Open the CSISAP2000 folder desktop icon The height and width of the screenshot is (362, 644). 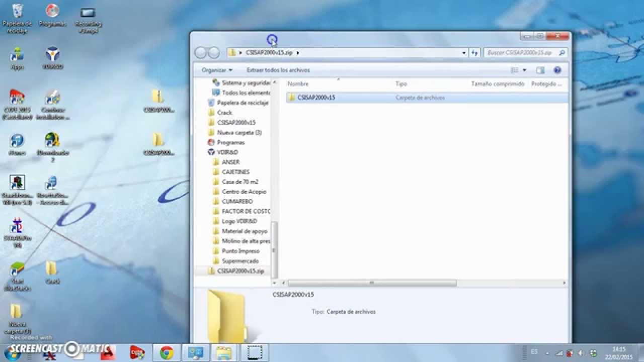[158, 143]
